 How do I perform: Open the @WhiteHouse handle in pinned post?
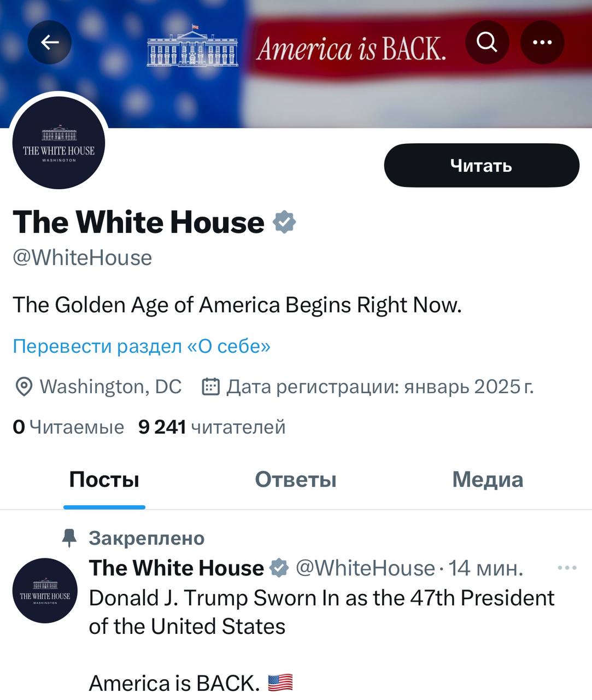pyautogui.click(x=365, y=568)
